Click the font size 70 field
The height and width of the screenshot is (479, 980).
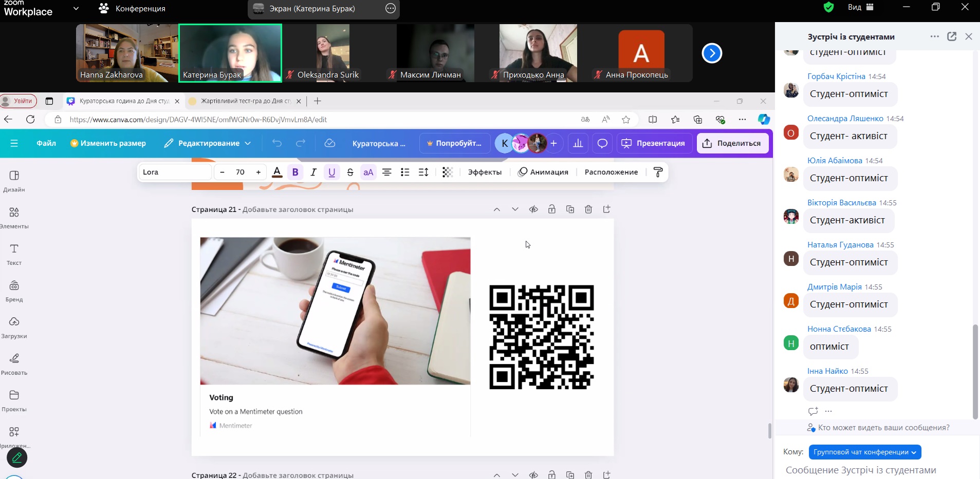coord(240,172)
